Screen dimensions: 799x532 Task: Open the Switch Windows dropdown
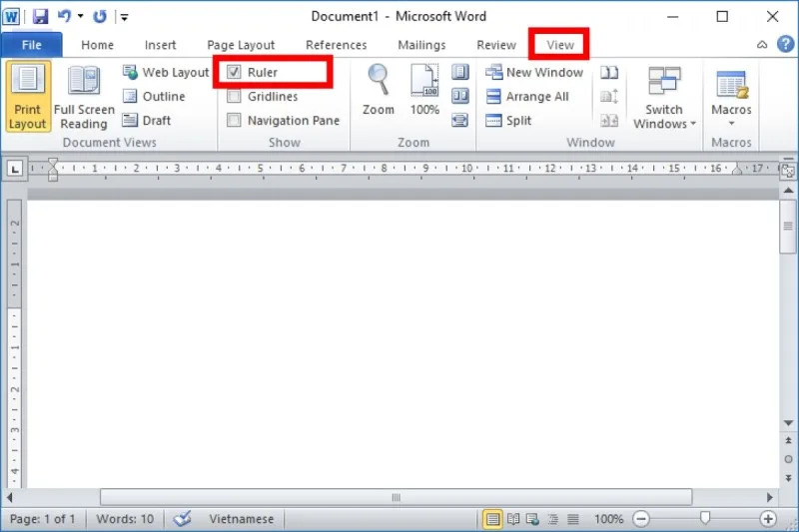[x=664, y=97]
